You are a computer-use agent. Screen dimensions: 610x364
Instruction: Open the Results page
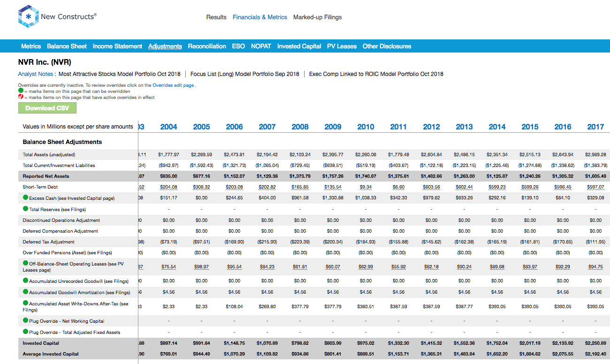point(216,17)
